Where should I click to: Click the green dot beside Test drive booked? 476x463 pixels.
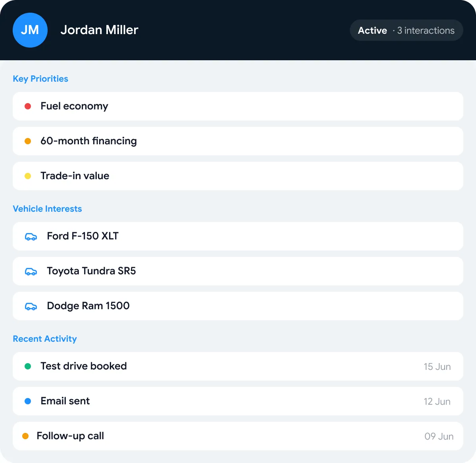click(28, 366)
